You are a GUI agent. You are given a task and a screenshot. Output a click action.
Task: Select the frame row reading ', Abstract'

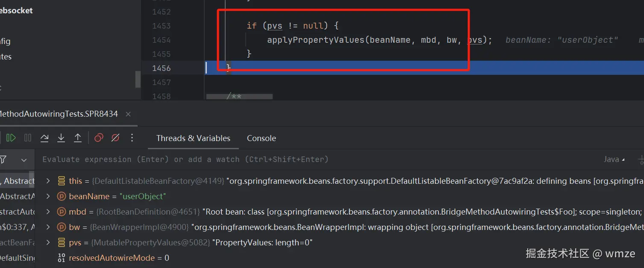click(18, 181)
